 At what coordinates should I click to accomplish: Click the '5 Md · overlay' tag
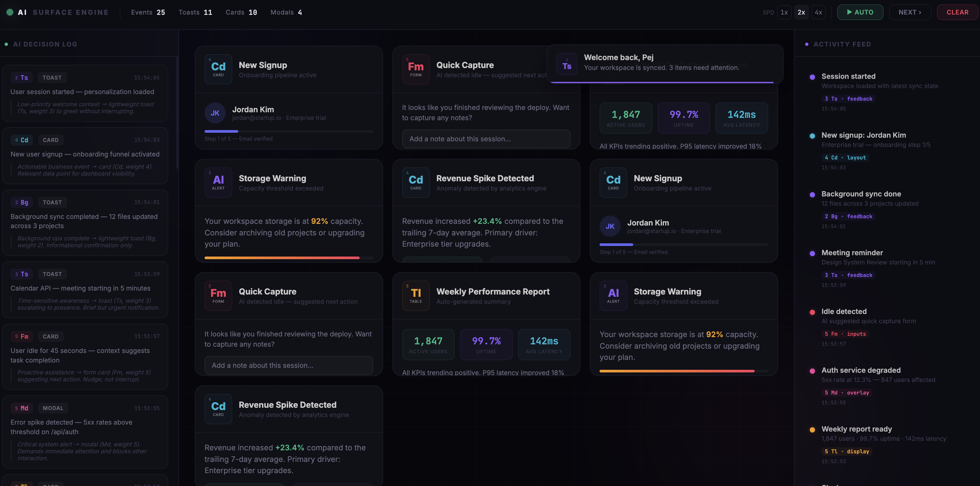tap(847, 392)
